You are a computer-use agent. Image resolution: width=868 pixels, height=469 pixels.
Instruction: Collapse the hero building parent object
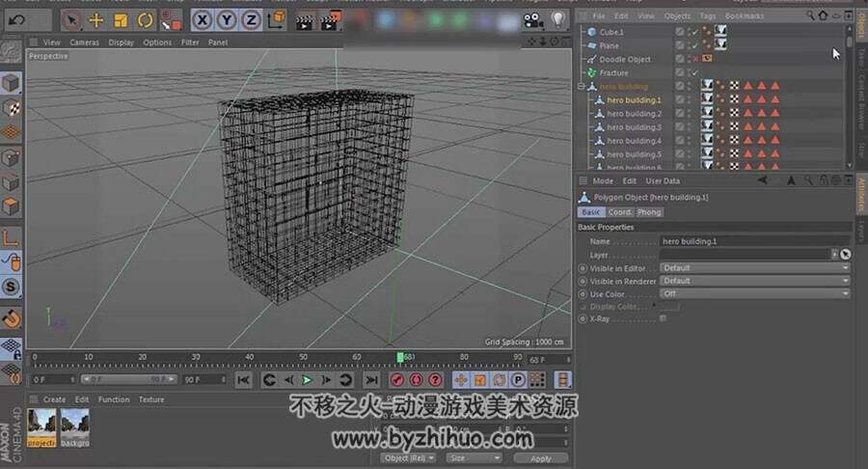point(581,87)
